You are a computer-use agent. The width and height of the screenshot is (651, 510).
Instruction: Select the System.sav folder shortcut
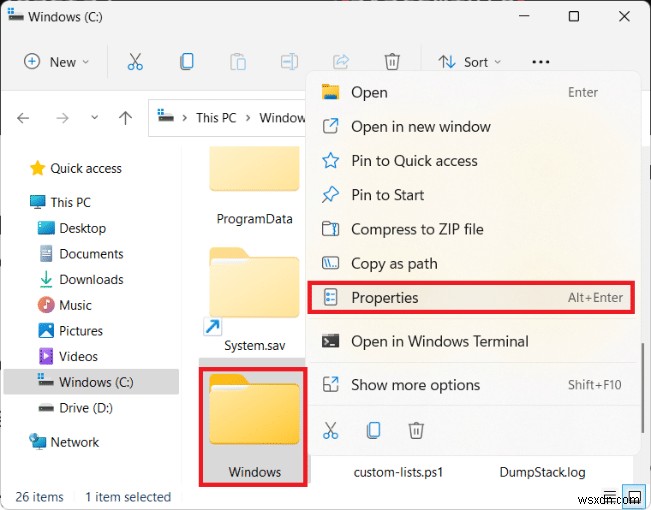point(254,299)
